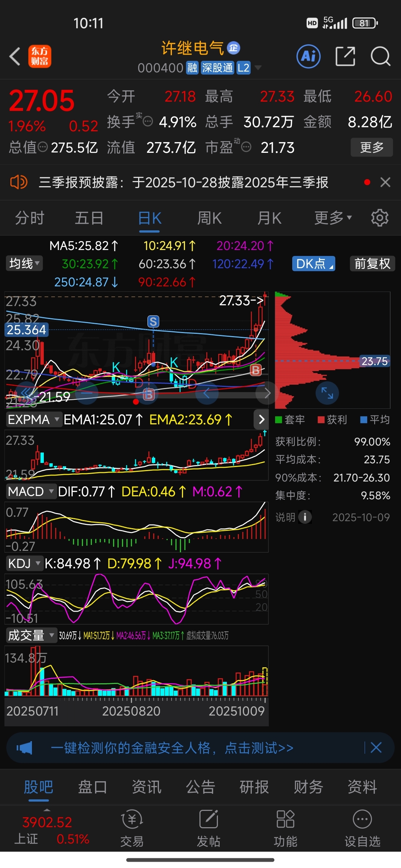Tap the L2 level-two tag
The image size is (401, 868).
pyautogui.click(x=244, y=68)
